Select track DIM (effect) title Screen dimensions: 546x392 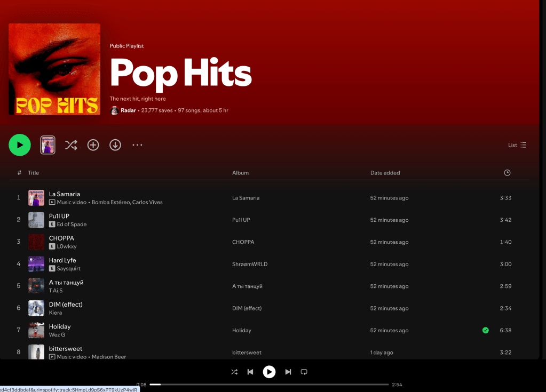66,305
